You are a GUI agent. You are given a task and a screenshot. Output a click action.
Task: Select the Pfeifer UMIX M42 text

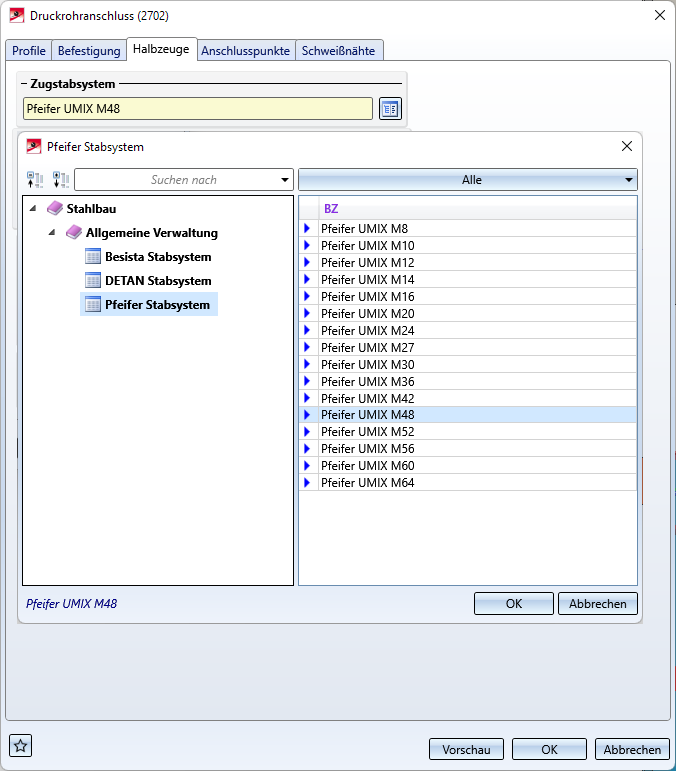[x=368, y=398]
